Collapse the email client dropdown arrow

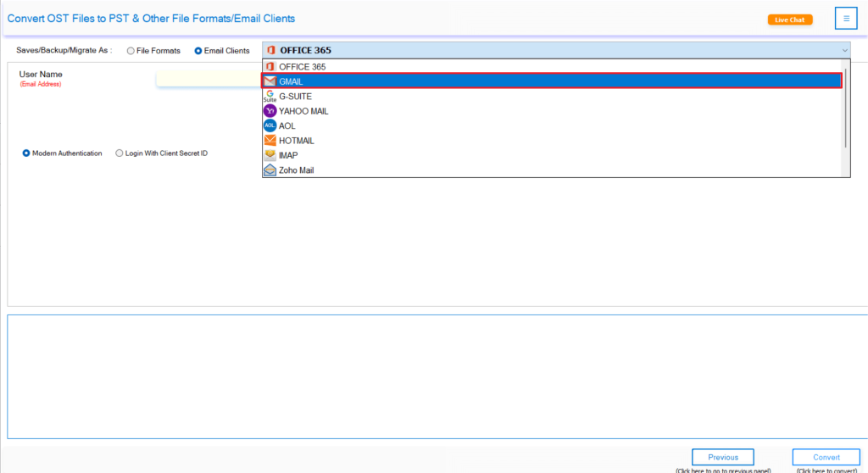point(845,50)
